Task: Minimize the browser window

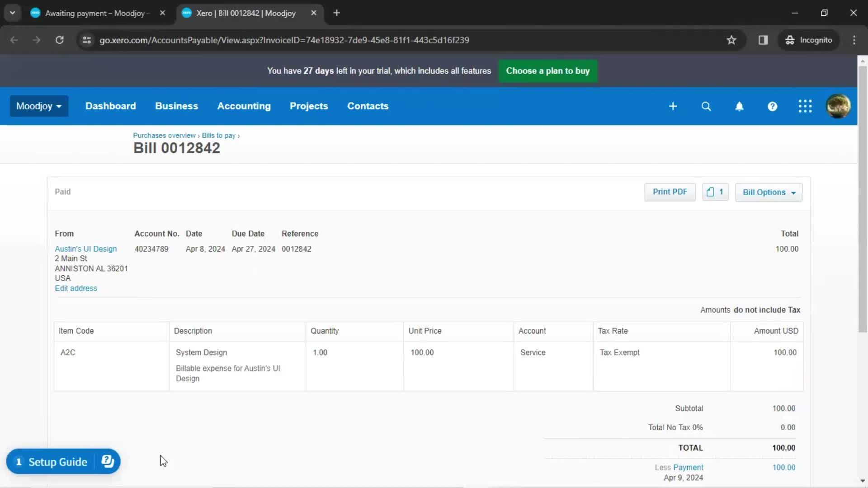Action: (795, 13)
